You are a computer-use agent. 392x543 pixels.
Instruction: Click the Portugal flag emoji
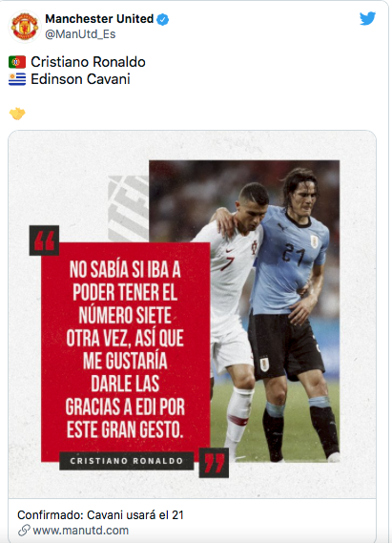tap(17, 62)
